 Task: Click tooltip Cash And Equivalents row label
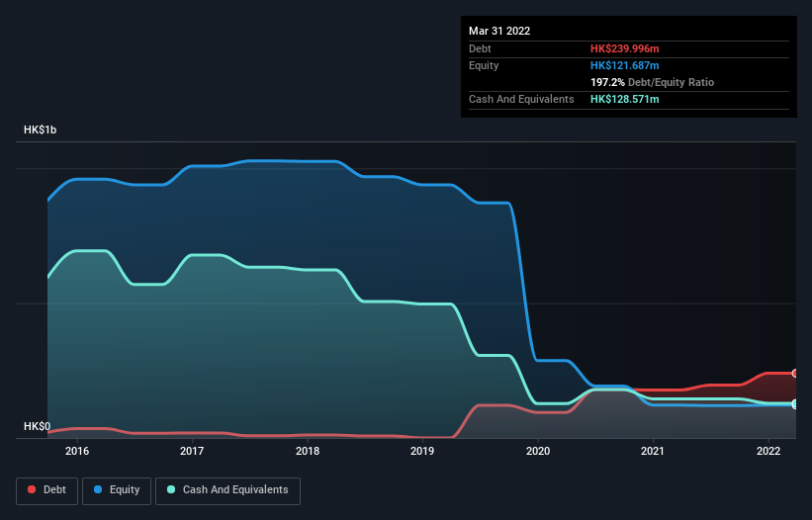(x=521, y=99)
